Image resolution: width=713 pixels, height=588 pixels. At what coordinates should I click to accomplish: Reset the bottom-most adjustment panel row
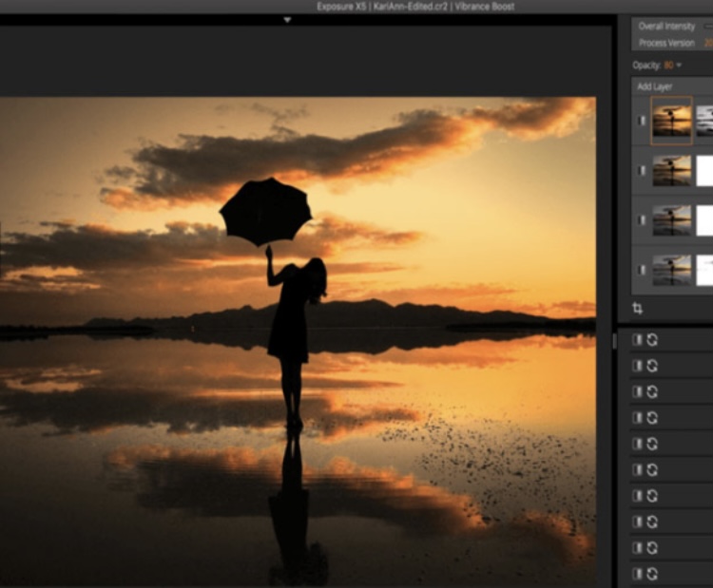coord(652,574)
